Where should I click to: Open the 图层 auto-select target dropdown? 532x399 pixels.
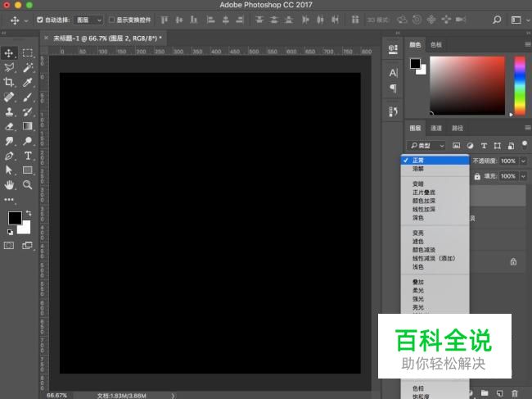pos(88,20)
